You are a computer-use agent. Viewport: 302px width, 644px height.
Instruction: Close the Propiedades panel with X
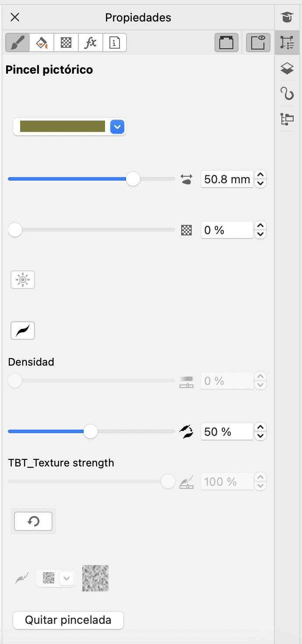[15, 18]
